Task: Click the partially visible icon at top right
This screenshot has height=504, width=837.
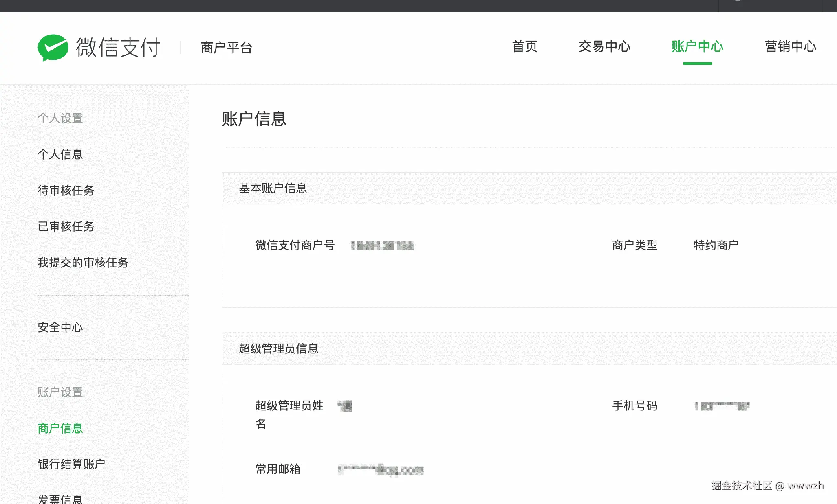Action: coord(738,2)
